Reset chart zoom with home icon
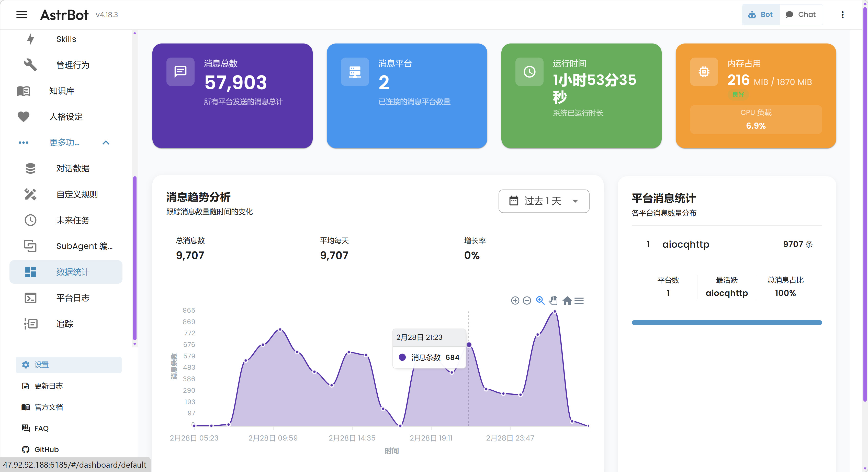The width and height of the screenshot is (868, 472). coord(567,300)
